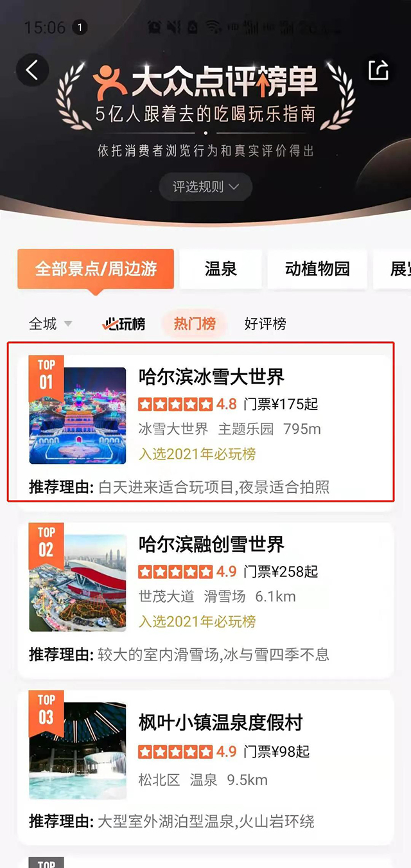411x868 pixels.
Task: Switch to the 温泉 category tab
Action: [221, 269]
